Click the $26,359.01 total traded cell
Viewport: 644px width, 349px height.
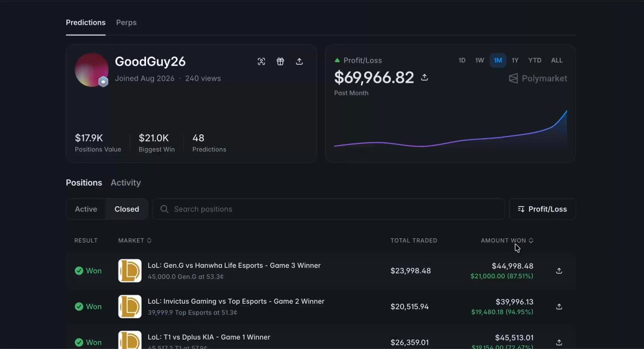[x=410, y=342]
